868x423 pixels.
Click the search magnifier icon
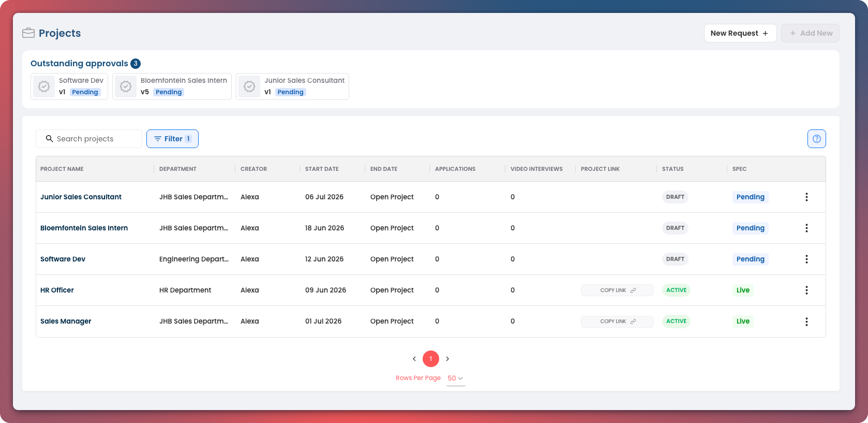[50, 139]
